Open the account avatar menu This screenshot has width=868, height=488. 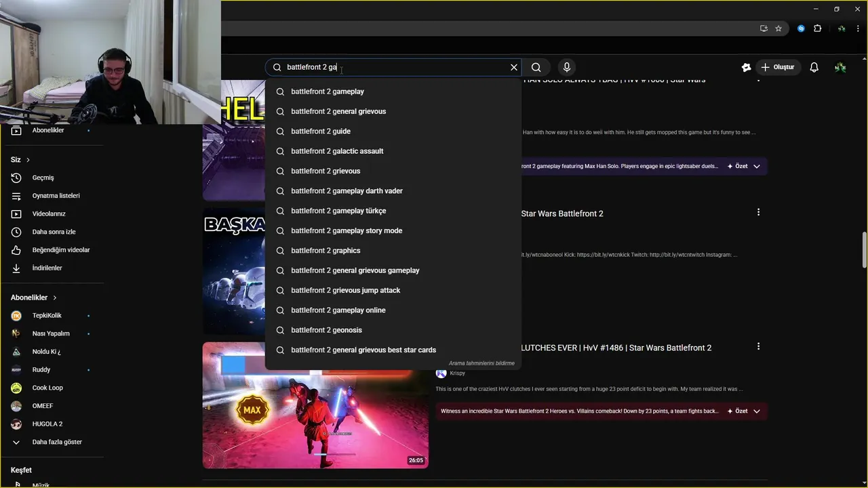pos(841,67)
